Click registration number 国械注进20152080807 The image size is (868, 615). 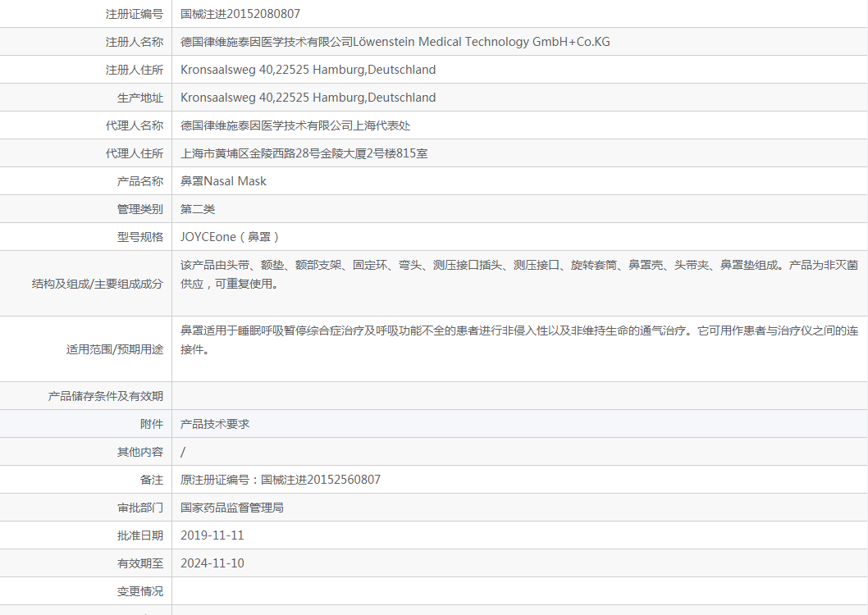pyautogui.click(x=240, y=14)
